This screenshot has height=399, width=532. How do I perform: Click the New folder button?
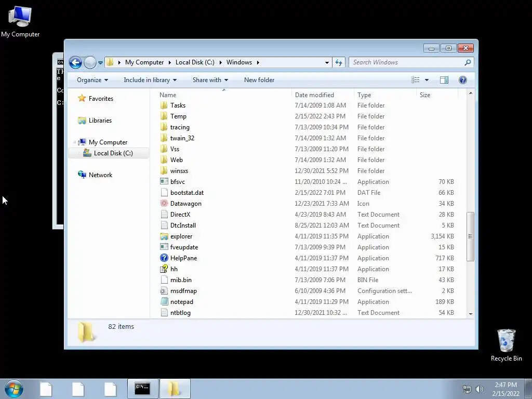pos(259,80)
